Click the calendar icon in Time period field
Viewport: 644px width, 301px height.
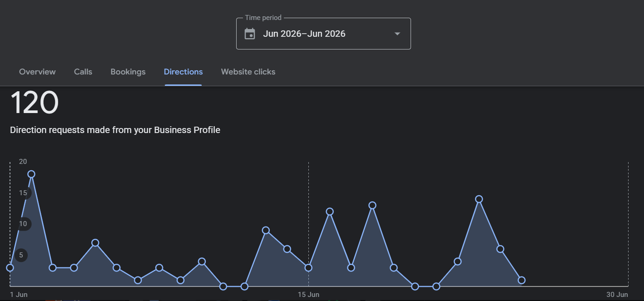coord(250,34)
